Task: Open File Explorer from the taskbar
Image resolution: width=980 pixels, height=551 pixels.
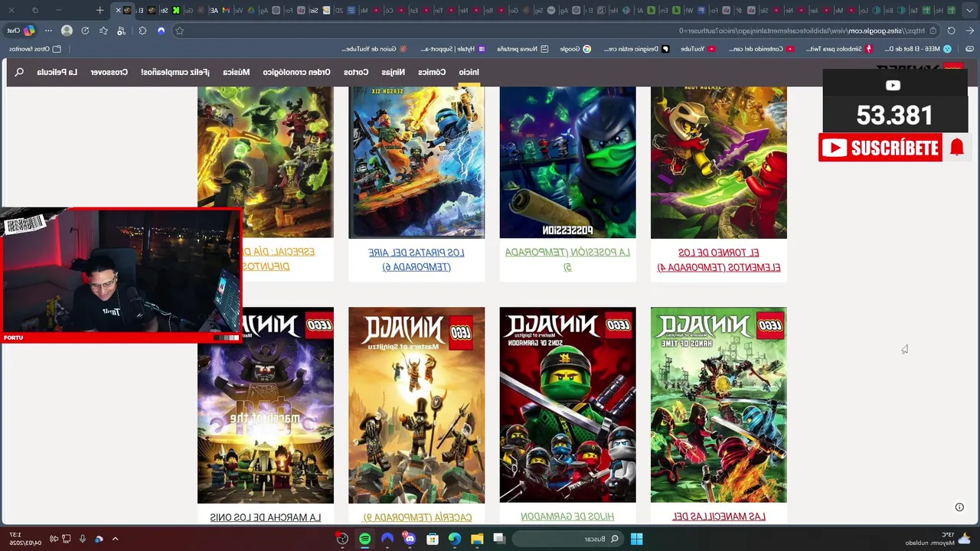Action: (477, 539)
